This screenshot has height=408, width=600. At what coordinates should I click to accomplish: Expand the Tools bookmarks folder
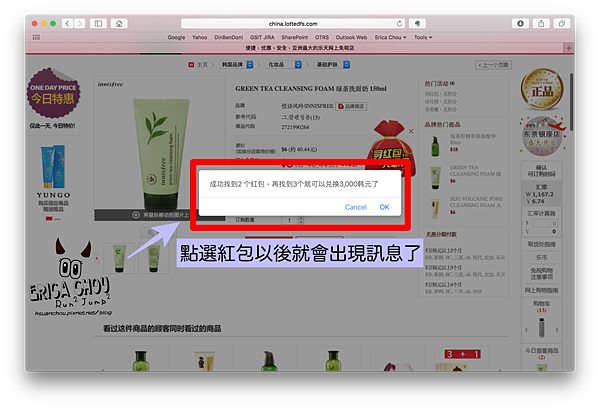coord(423,37)
